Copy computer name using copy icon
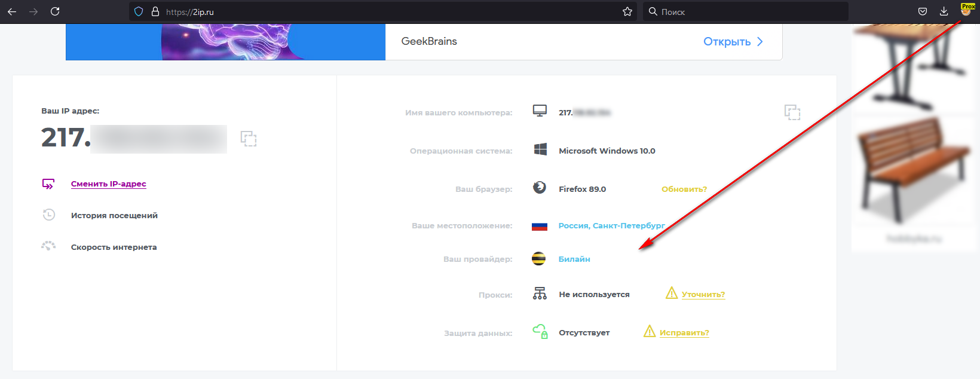Image resolution: width=980 pixels, height=379 pixels. pyautogui.click(x=792, y=112)
